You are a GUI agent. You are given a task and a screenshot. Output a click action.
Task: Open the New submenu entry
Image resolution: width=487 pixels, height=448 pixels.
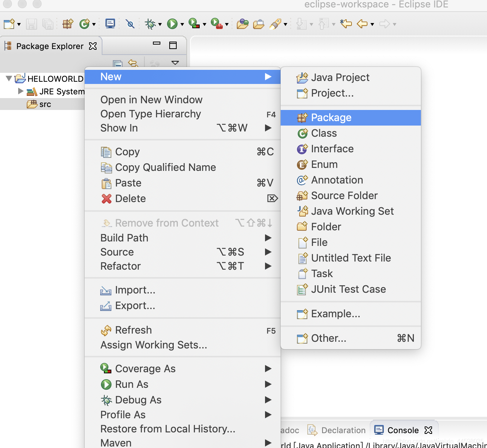pos(183,77)
